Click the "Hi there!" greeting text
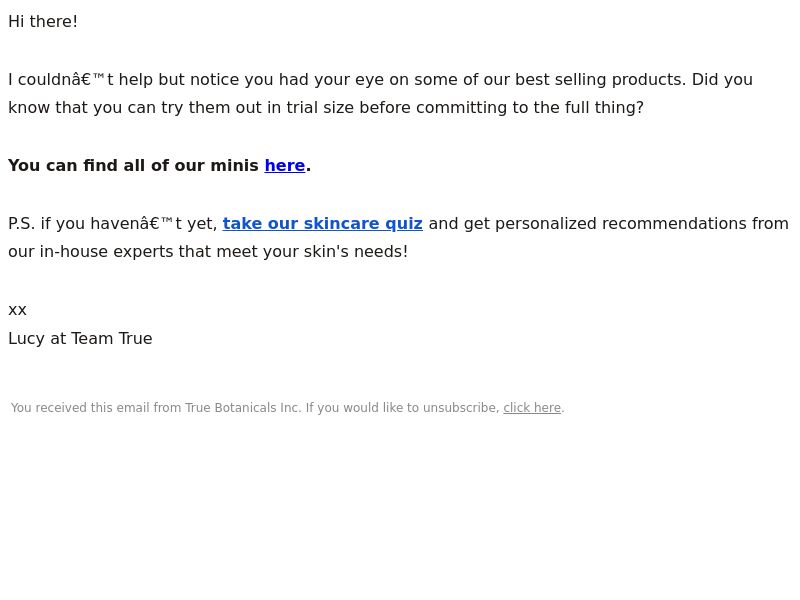Image resolution: width=800 pixels, height=600 pixels. coord(43,21)
